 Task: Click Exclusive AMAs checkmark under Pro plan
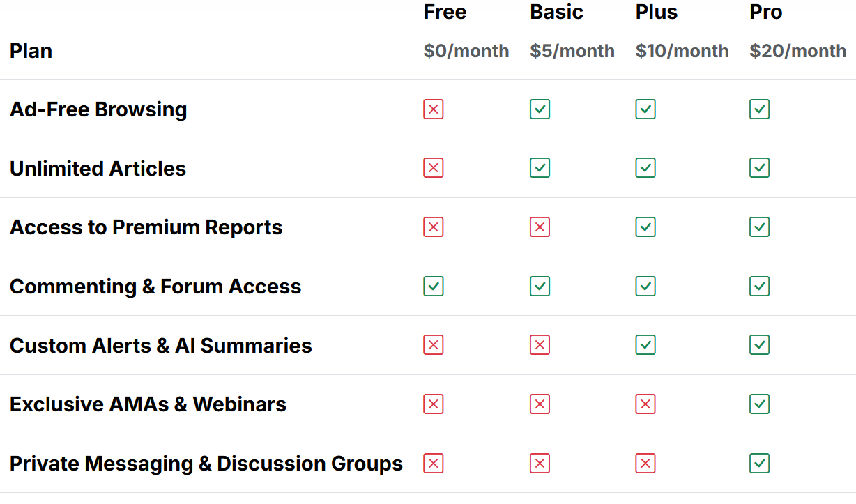pos(759,404)
